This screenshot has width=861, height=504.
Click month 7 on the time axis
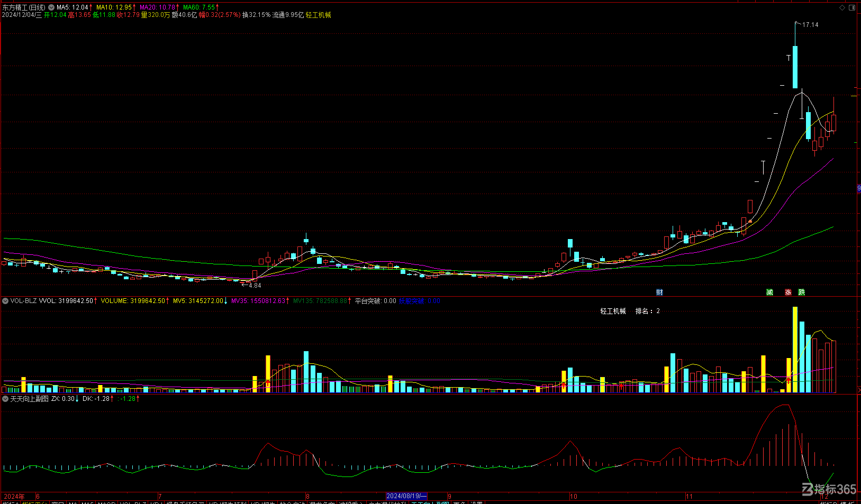pyautogui.click(x=160, y=497)
